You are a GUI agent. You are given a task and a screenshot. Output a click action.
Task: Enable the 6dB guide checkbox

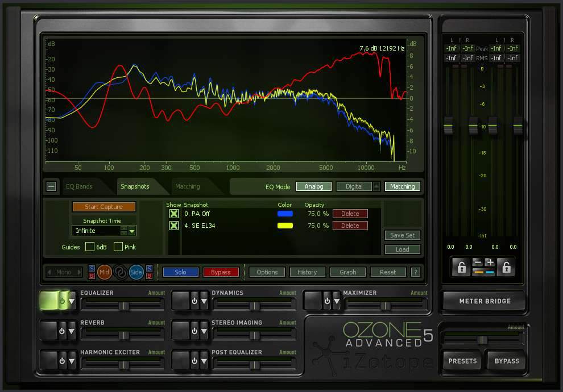coord(90,247)
